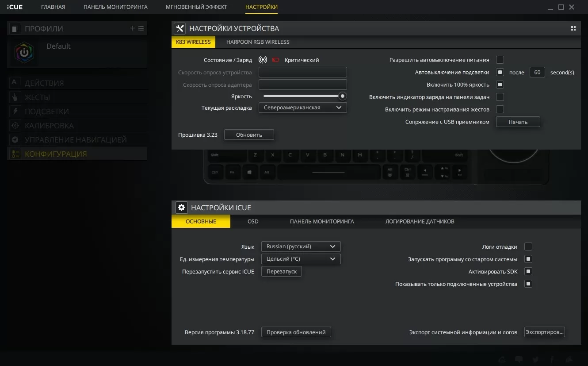Enable Включить режим настраивания жестов checkbox
The height and width of the screenshot is (366, 588).
click(500, 109)
